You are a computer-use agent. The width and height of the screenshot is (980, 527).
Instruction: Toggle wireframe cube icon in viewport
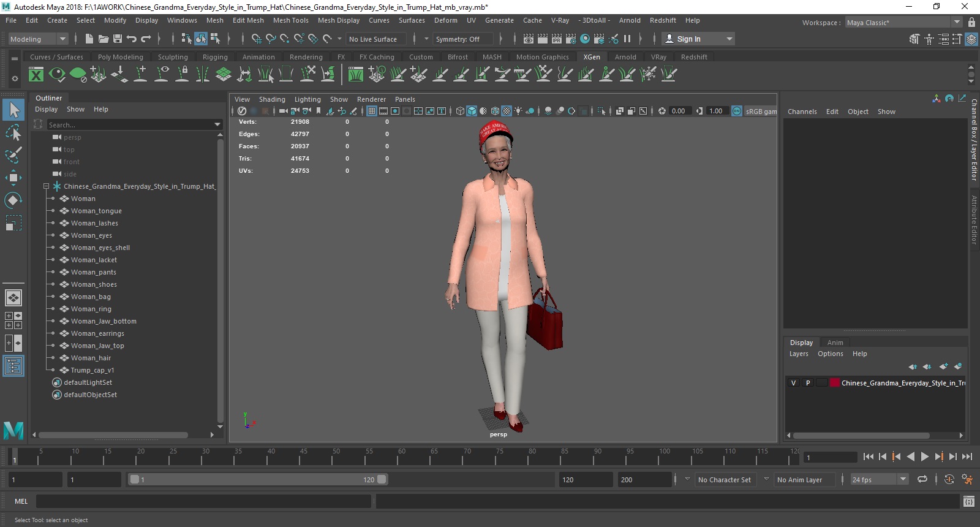(460, 111)
